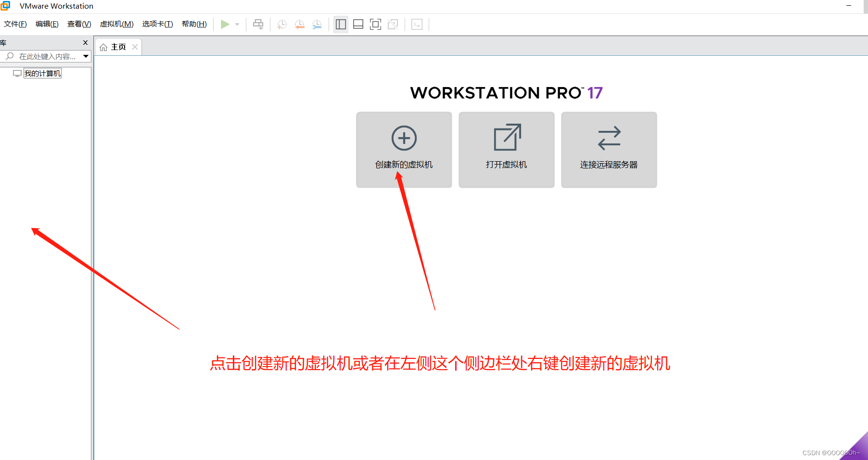868x460 pixels.
Task: Enter full screen mode icon
Action: [375, 24]
